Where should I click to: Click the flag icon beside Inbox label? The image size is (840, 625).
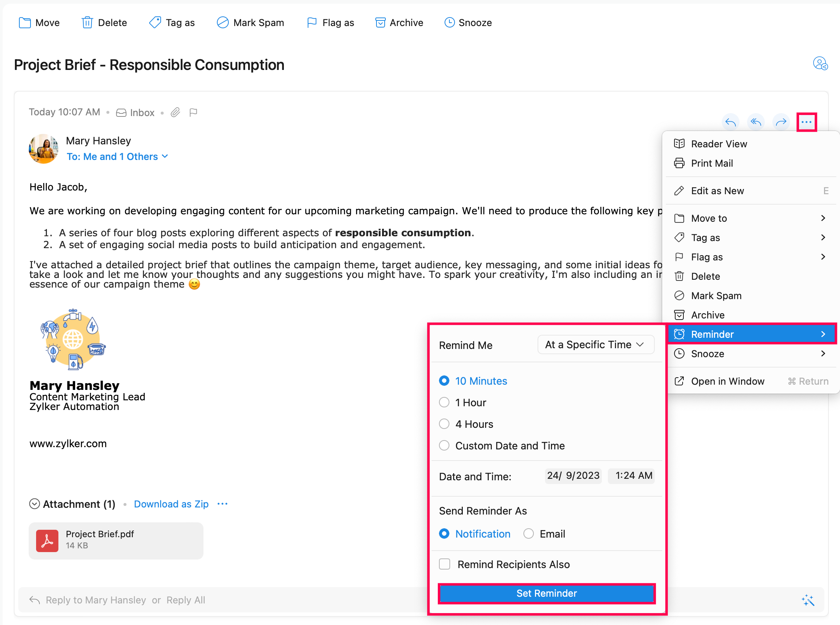pos(193,112)
